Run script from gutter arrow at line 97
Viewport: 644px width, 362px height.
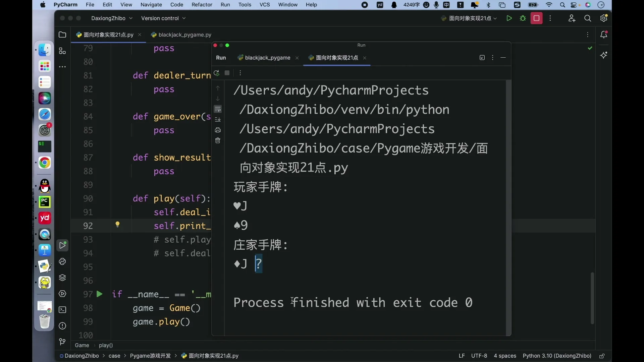[99, 294]
